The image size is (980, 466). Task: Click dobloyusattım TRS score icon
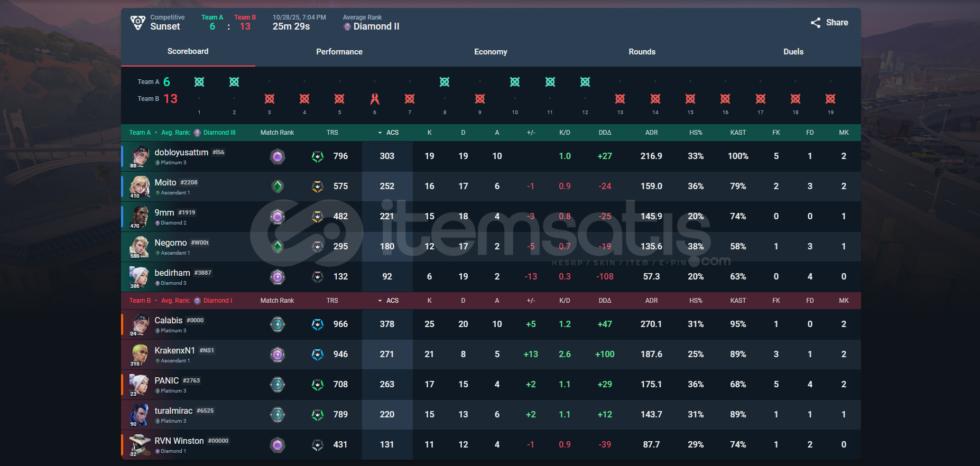point(317,156)
